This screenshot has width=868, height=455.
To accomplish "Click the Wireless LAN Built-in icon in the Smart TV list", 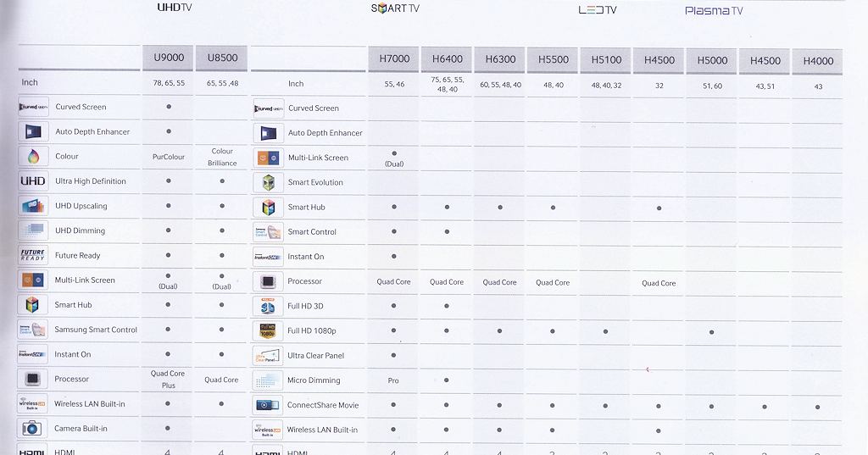I will pos(269,430).
